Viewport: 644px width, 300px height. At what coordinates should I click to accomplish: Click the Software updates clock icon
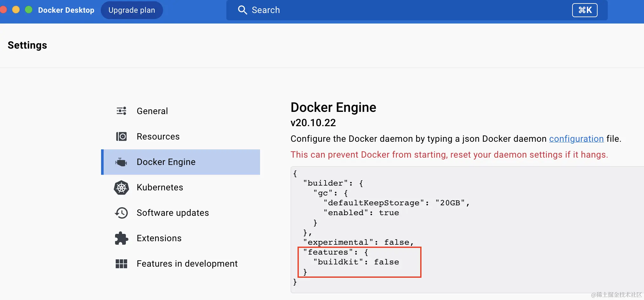click(x=121, y=213)
